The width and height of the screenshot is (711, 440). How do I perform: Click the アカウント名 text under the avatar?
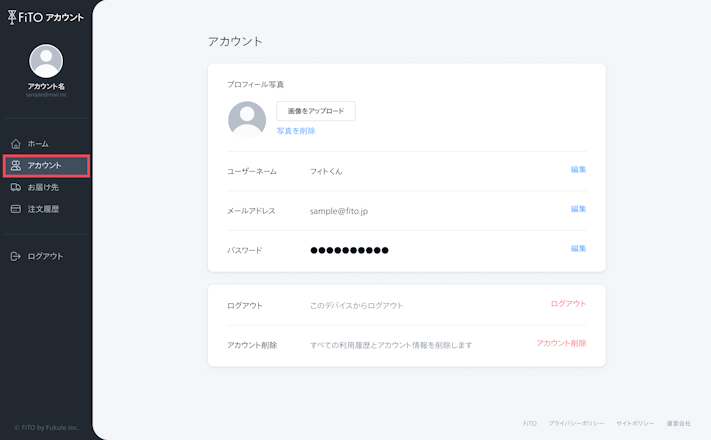pyautogui.click(x=46, y=86)
